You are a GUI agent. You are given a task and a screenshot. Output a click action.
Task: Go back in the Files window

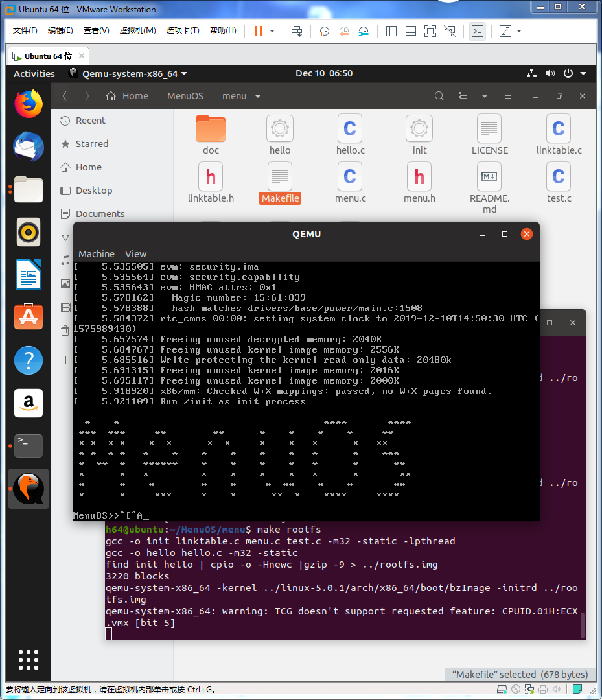pos(65,96)
